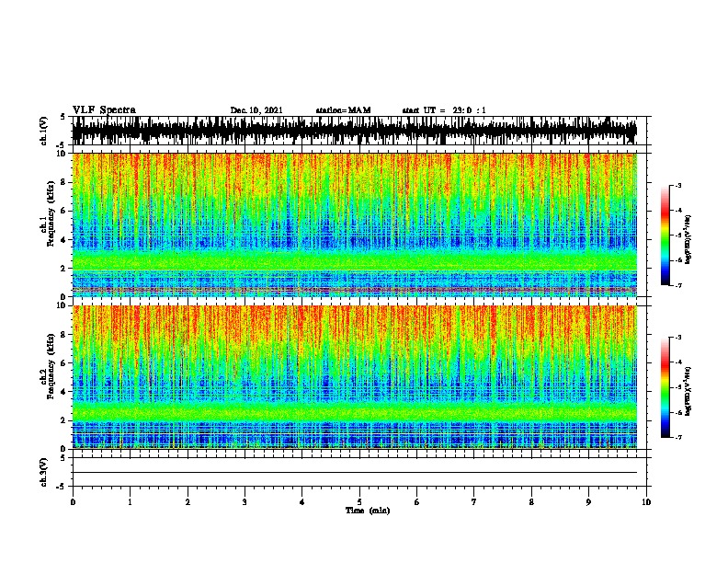The height and width of the screenshot is (563, 728).
Task: Click the "-3" label on ch.1 colorbar
Action: [677, 186]
